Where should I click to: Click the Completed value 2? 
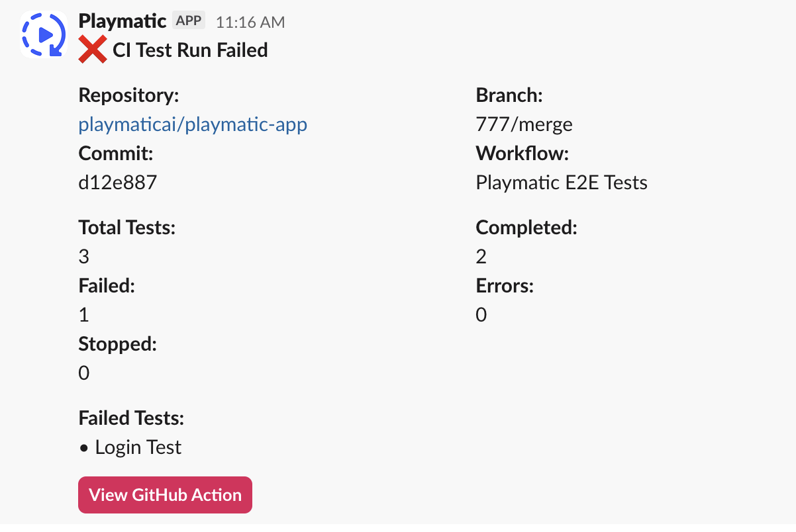click(481, 257)
